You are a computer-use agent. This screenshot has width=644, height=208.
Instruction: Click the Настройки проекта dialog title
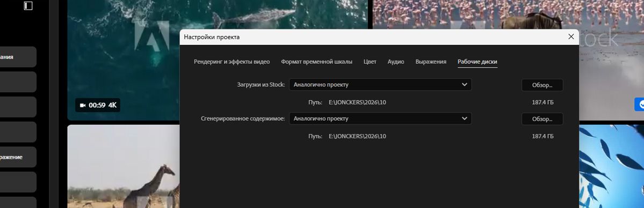tap(212, 38)
